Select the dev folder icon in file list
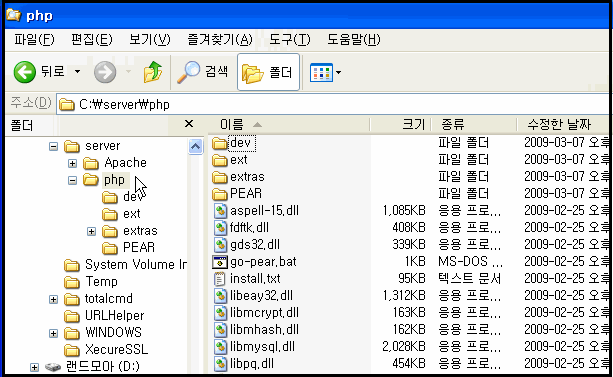Viewport: 613px width, 377px height. [x=220, y=144]
